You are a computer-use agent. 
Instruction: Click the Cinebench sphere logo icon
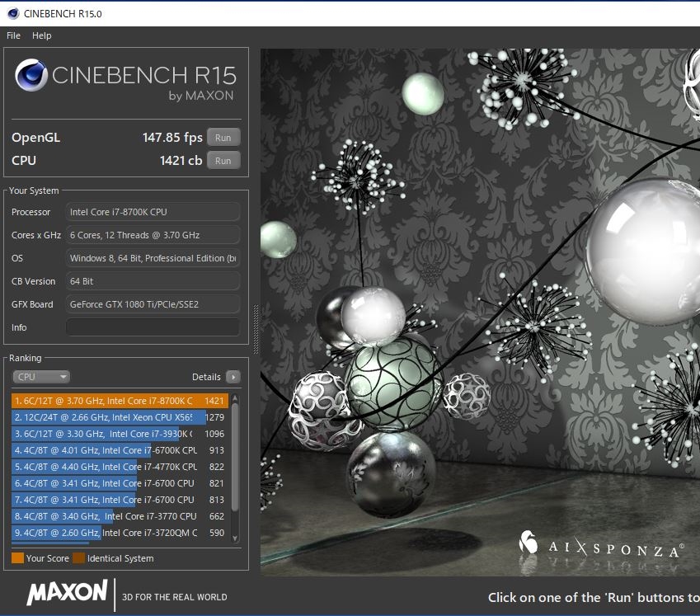31,75
